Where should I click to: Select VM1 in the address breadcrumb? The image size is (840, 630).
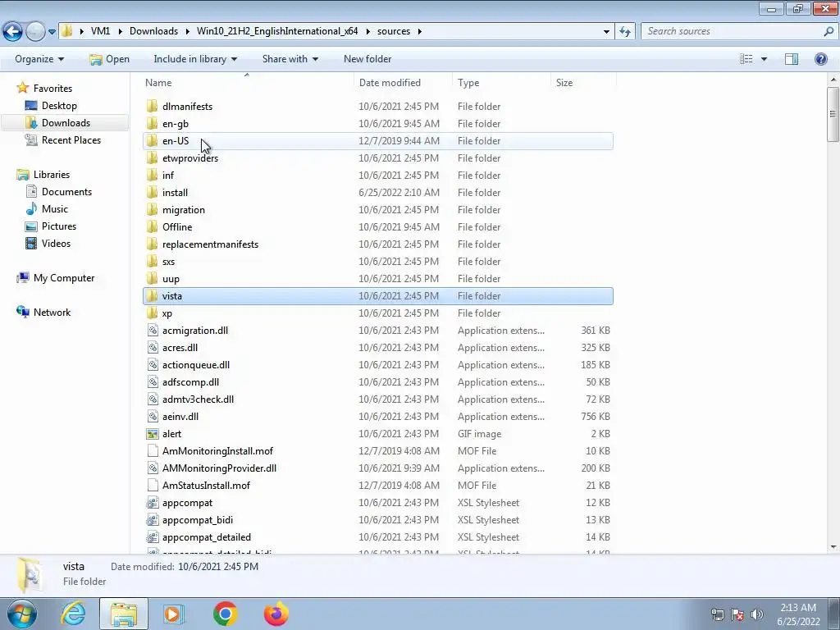(x=100, y=31)
